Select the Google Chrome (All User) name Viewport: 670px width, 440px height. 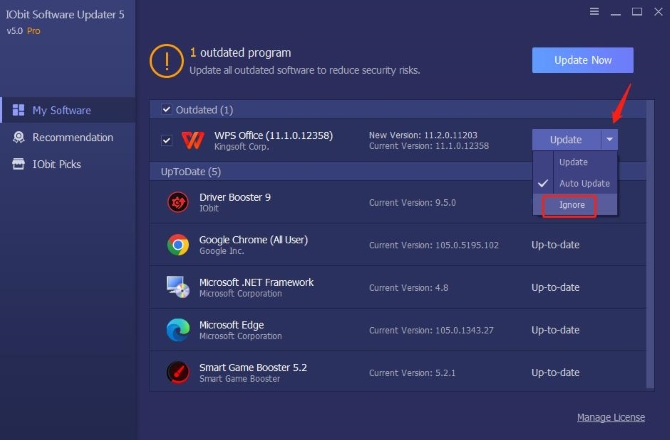click(x=253, y=240)
